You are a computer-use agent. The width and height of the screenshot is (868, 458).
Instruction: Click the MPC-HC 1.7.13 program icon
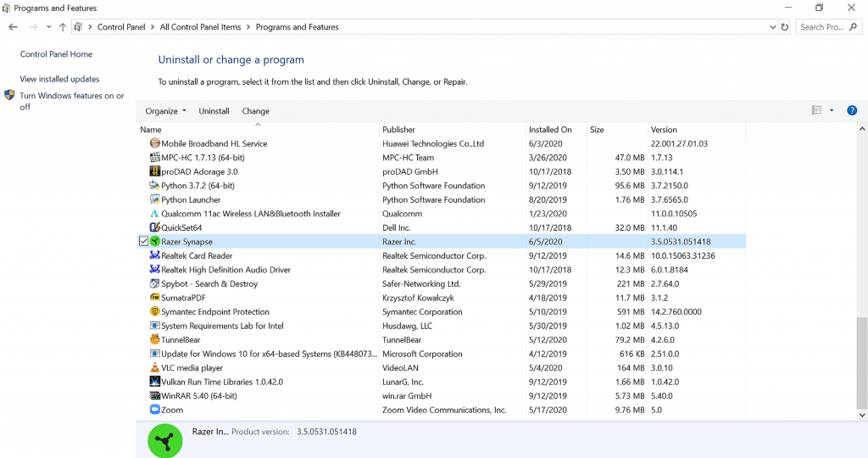click(x=155, y=157)
